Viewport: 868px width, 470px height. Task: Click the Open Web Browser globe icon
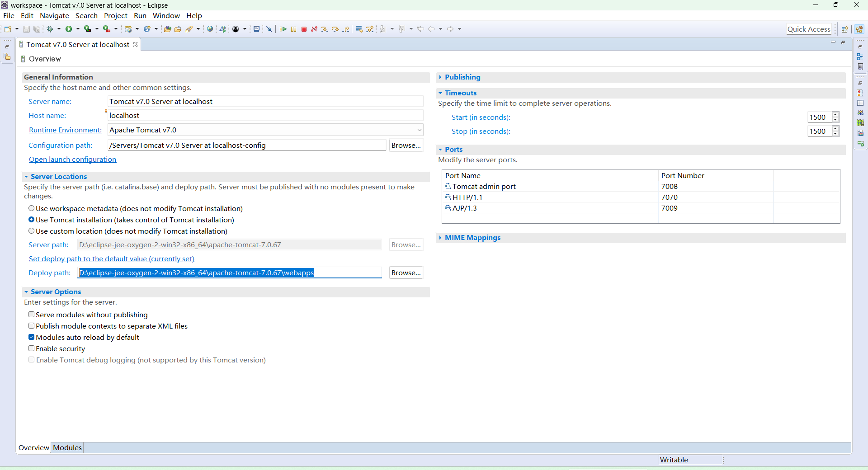[210, 29]
